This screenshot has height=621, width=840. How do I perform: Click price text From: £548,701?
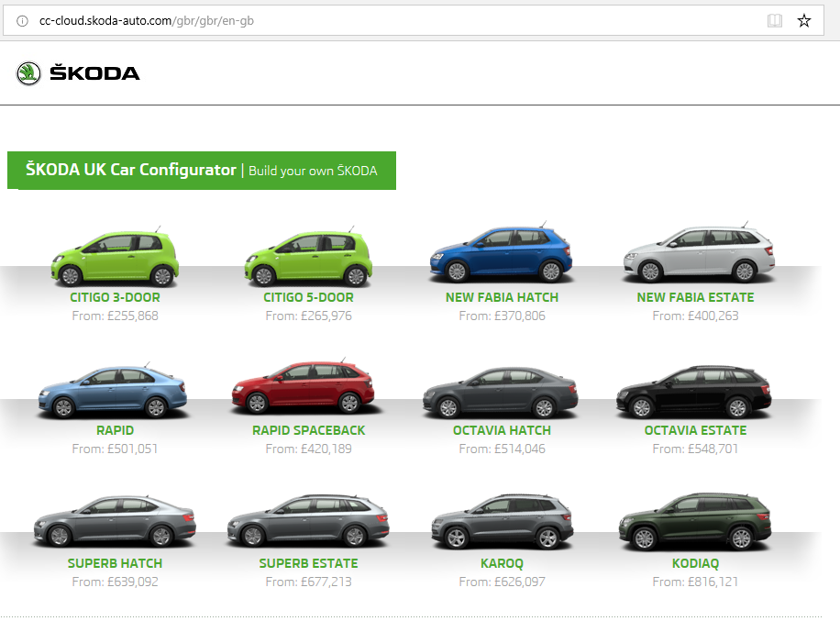pos(695,449)
